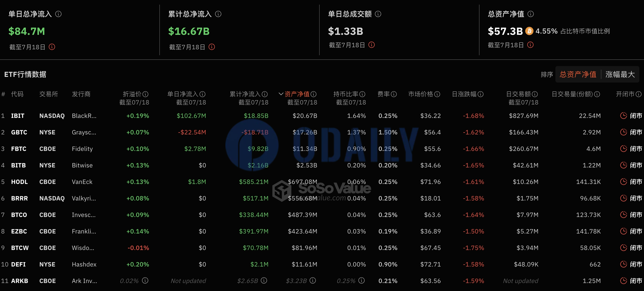Screen dimensions: 644x291
Task: Click info icon in 日交易额 column header
Action: [x=535, y=94]
